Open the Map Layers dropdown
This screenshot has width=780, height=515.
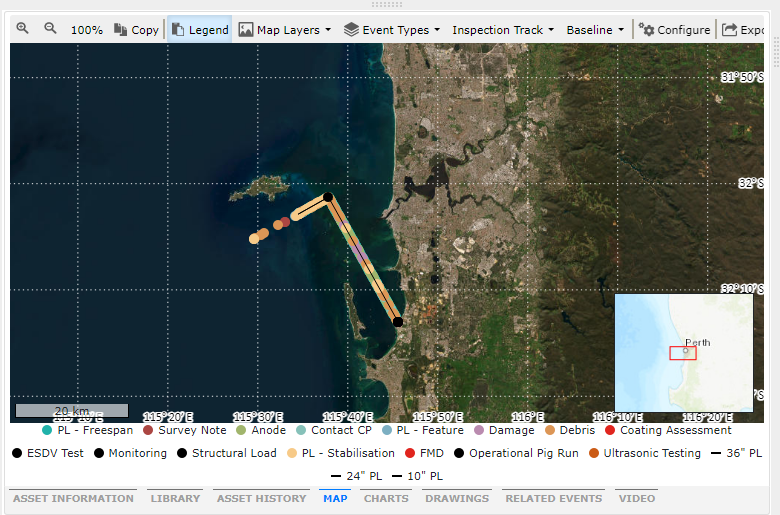tap(285, 30)
